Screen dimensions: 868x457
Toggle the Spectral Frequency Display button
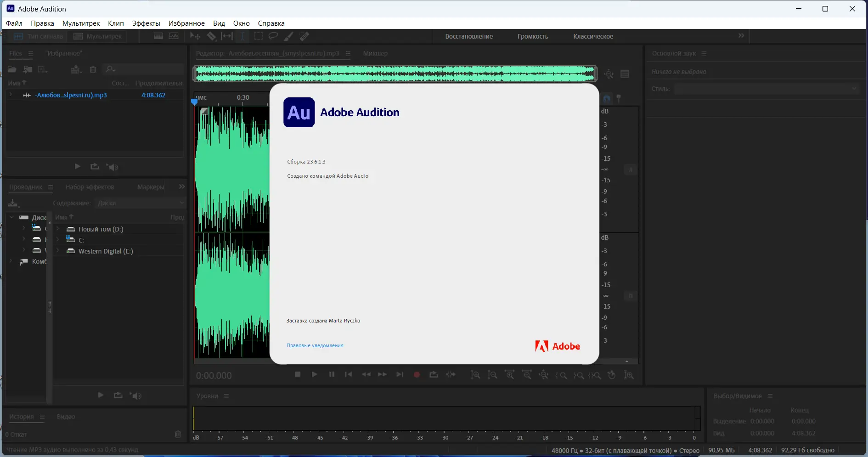158,36
